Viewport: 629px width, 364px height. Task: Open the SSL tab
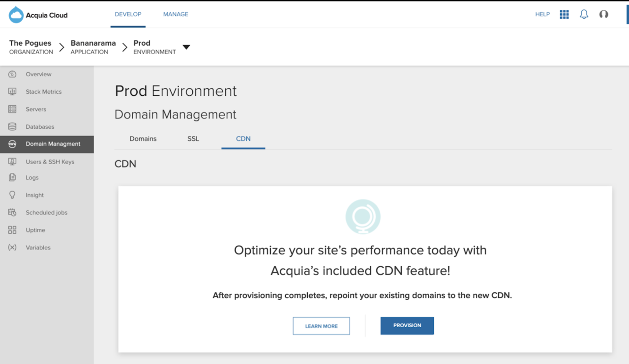point(193,139)
